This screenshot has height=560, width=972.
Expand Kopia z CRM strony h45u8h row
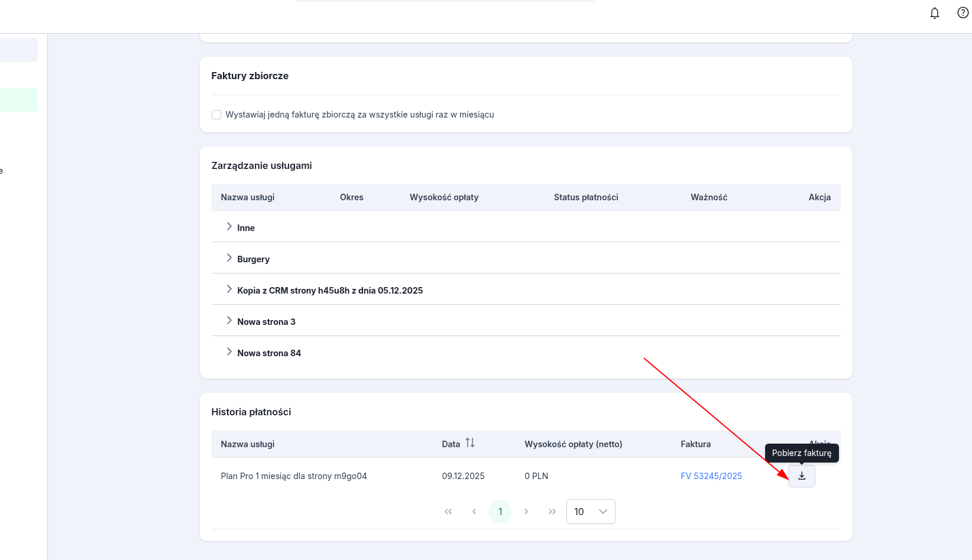229,289
